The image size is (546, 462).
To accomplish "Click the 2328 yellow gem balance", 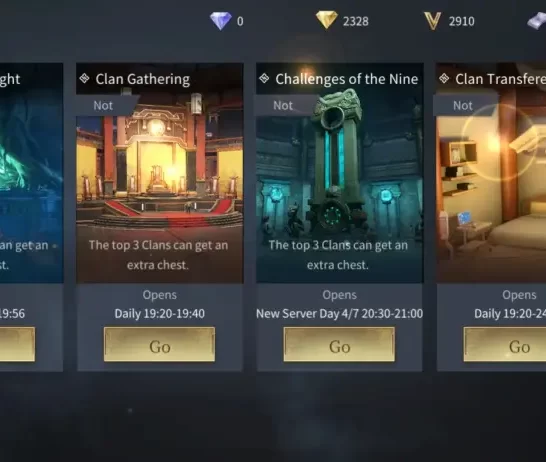I will pos(356,21).
